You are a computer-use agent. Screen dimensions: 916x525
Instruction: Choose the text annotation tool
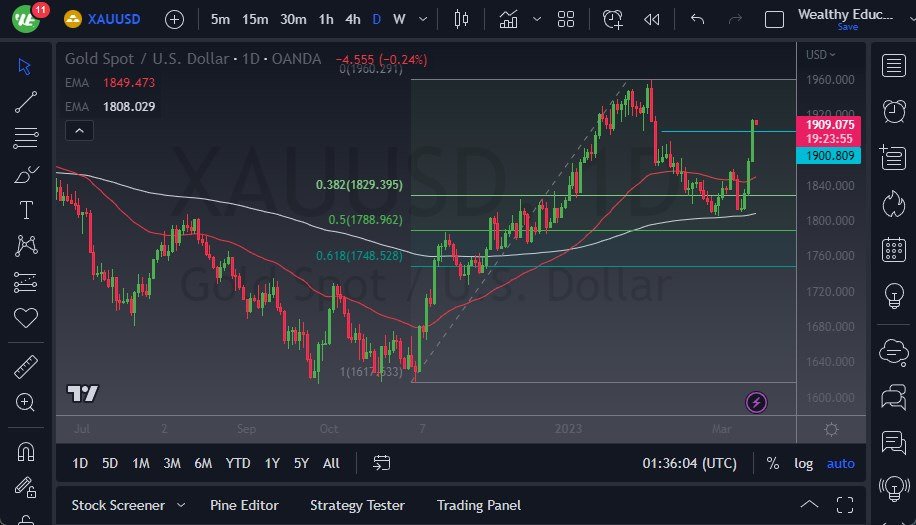[26, 210]
